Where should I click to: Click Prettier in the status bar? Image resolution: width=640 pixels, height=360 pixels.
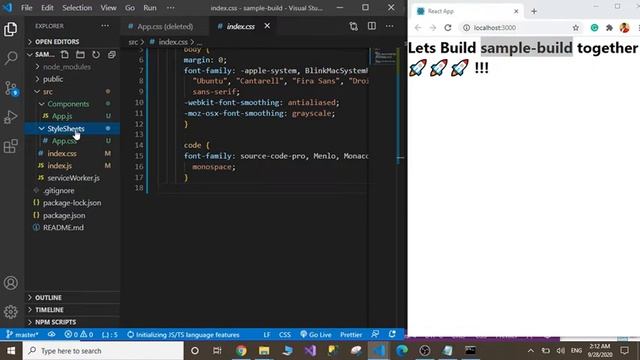tap(351, 335)
